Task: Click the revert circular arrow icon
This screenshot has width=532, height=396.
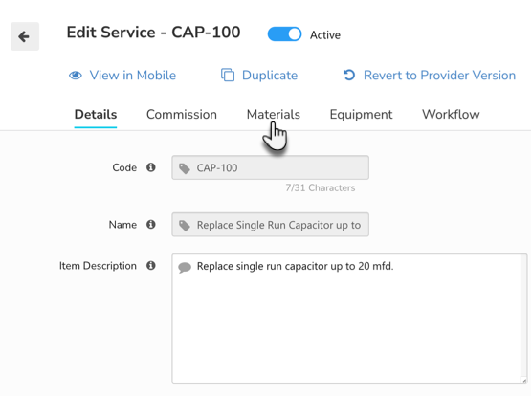Action: point(349,75)
